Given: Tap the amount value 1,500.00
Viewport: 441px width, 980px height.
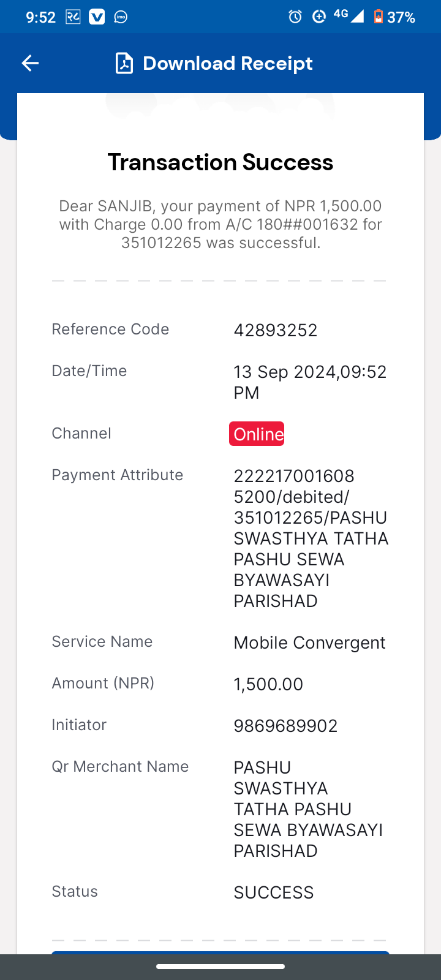Looking at the screenshot, I should pyautogui.click(x=268, y=684).
